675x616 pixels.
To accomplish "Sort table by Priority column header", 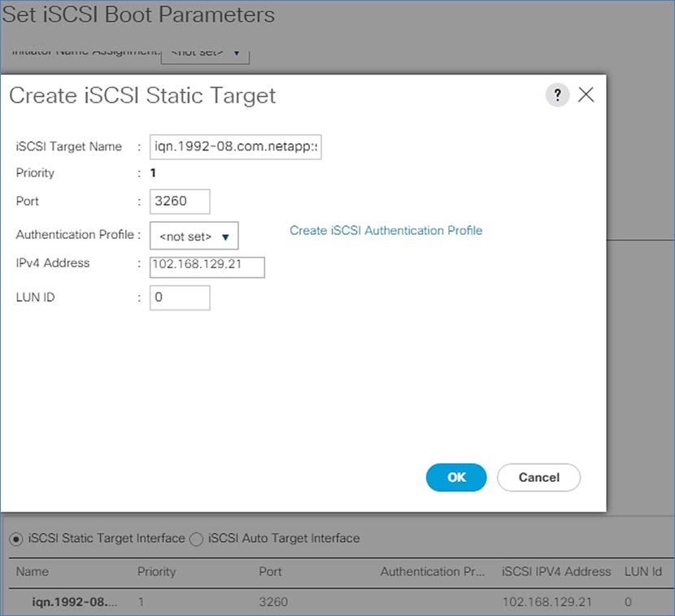I will coord(156,571).
